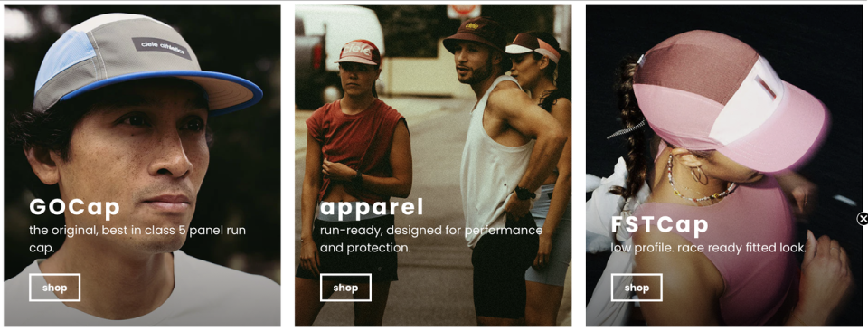Open the apparel shop button

click(x=345, y=288)
